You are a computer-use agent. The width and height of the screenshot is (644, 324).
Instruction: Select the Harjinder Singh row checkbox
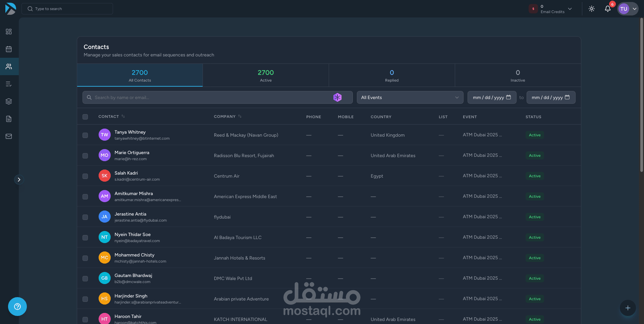point(85,299)
